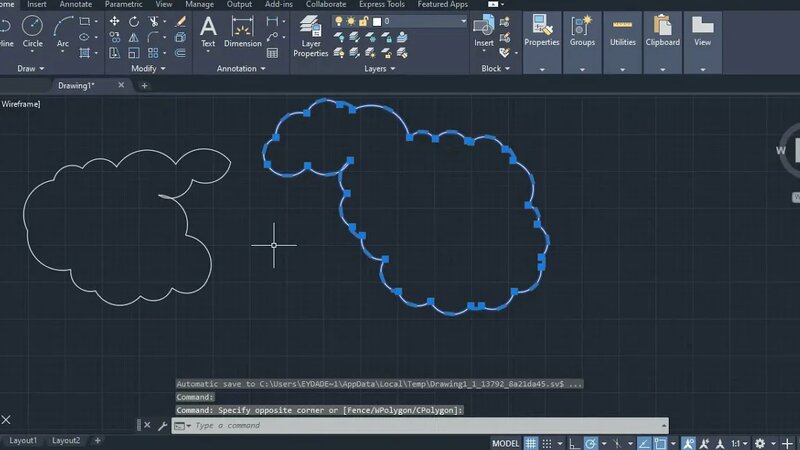The width and height of the screenshot is (800, 450).
Task: Click the Multileader icon
Action: [272, 37]
